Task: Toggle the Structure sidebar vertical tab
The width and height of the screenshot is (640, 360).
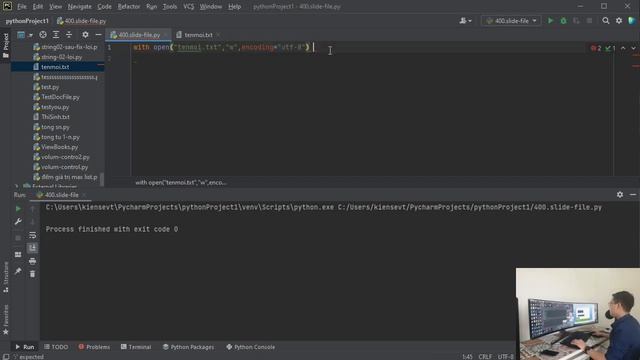Action: pyautogui.click(x=5, y=277)
